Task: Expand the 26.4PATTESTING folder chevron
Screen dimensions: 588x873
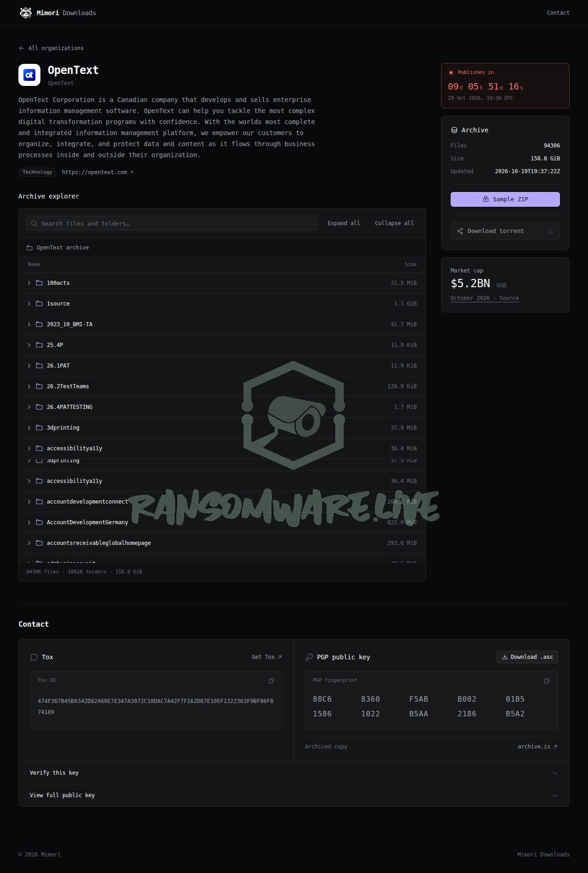Action: [29, 407]
